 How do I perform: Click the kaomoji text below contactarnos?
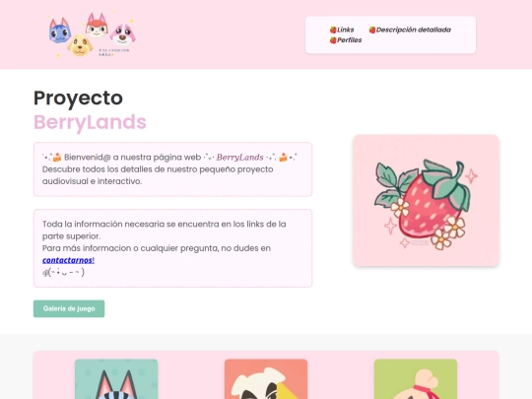pyautogui.click(x=63, y=272)
